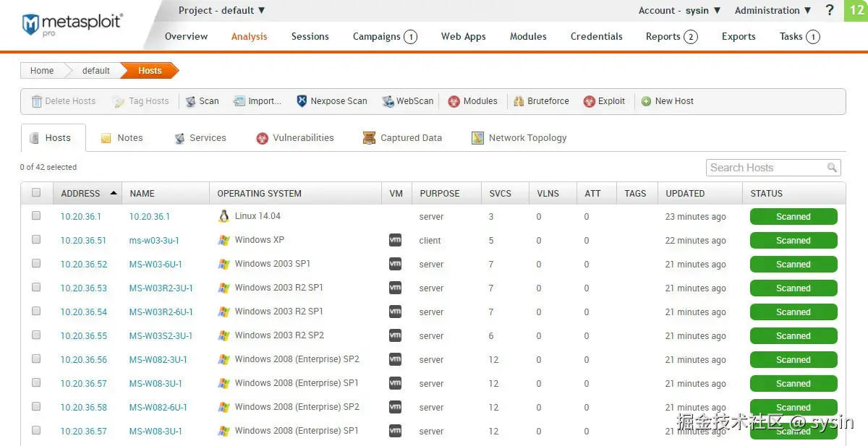Click the VM icon in MS-W03S2-3U-1 row
This screenshot has height=446, width=868.
[x=395, y=335]
